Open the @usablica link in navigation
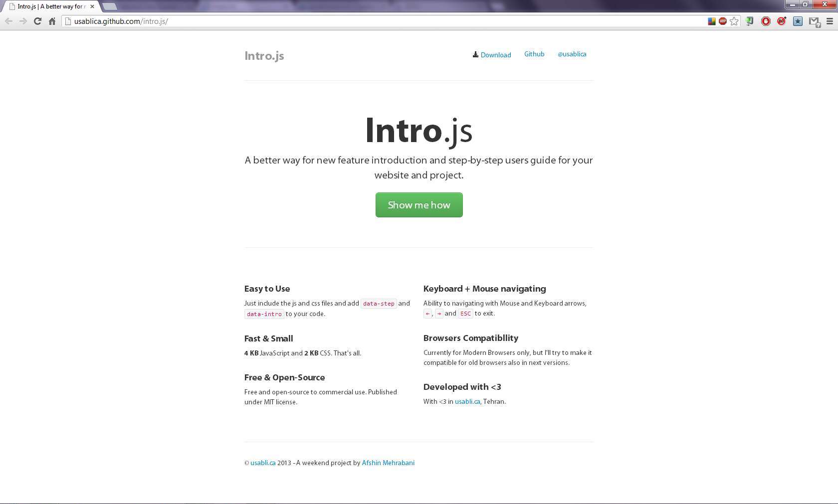838x504 pixels. [x=572, y=54]
